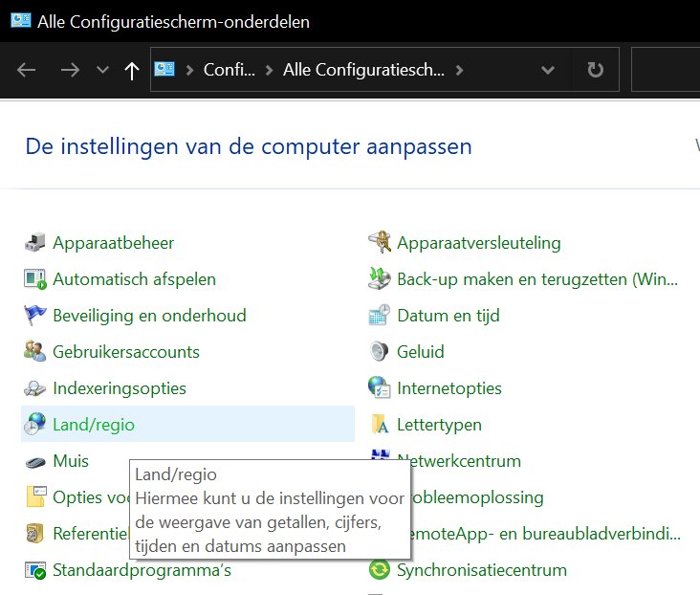Click the Standaardprogramma's icon
The width and height of the screenshot is (700, 595).
35,570
